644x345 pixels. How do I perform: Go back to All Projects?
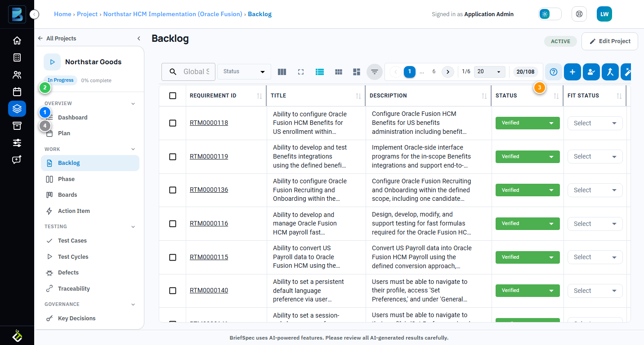(57, 39)
